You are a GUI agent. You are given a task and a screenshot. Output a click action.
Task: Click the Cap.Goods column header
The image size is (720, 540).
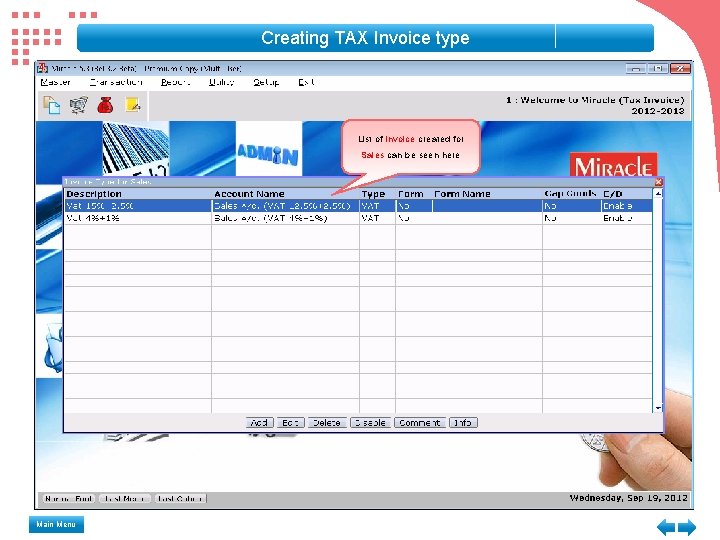coord(570,194)
